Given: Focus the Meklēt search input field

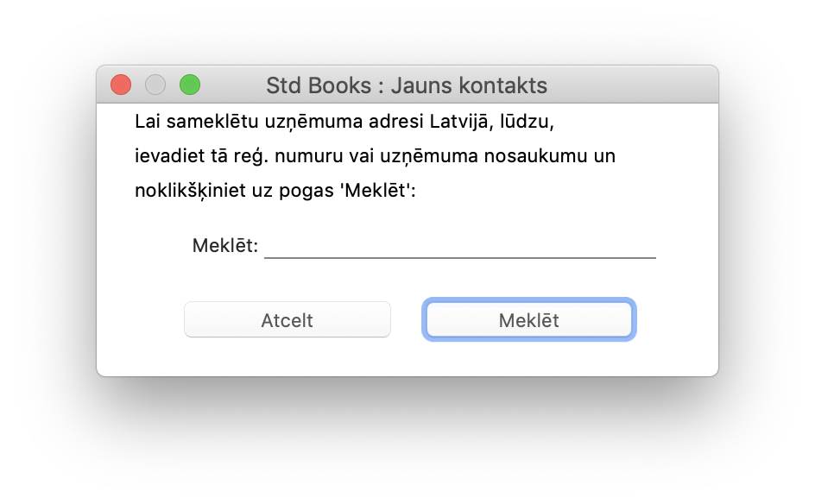Looking at the screenshot, I should point(459,245).
